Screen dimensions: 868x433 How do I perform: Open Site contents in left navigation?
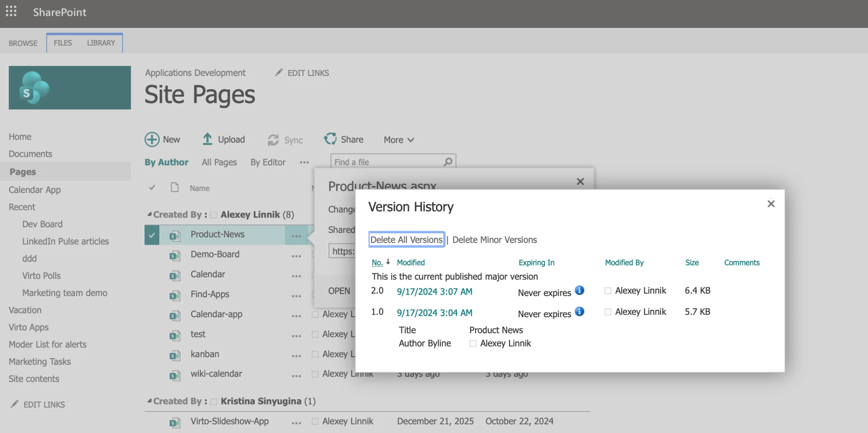[34, 379]
